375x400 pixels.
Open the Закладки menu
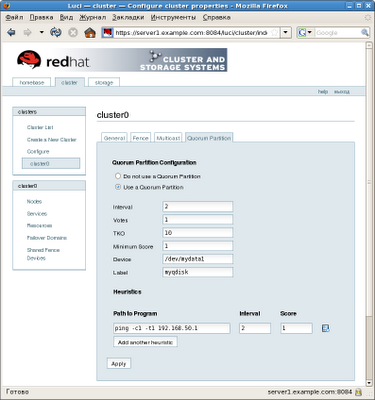pyautogui.click(x=128, y=17)
